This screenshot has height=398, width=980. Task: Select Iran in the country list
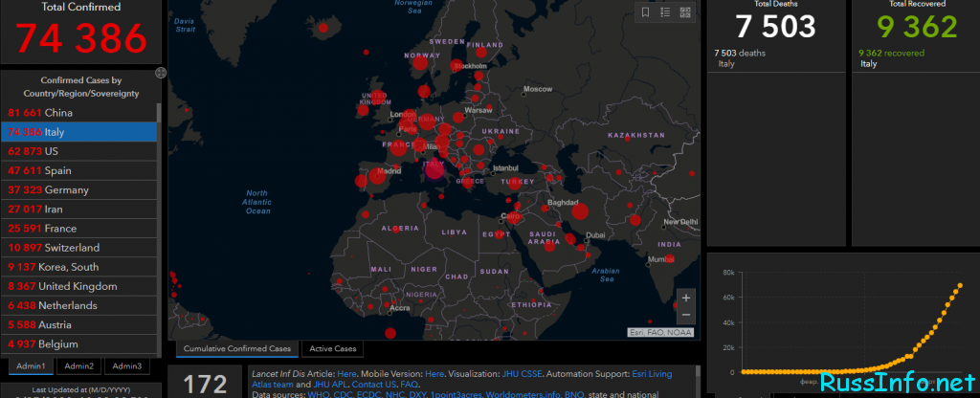(x=78, y=210)
